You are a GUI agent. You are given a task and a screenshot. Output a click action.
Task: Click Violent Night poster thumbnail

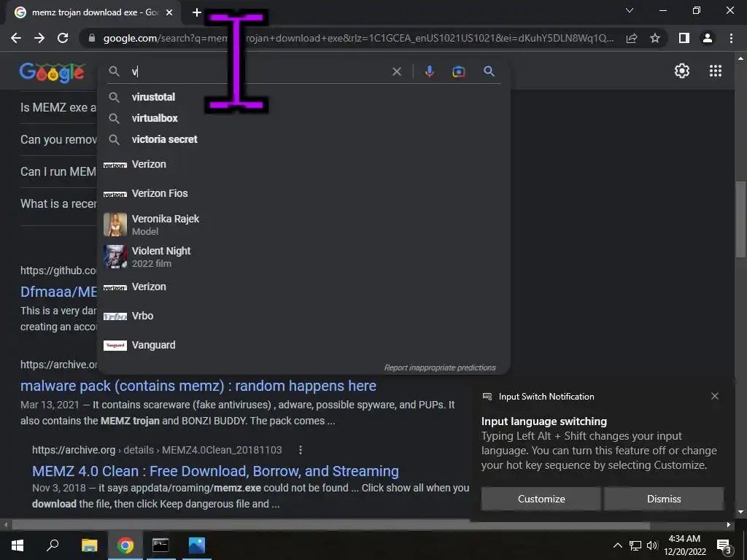[x=115, y=257]
